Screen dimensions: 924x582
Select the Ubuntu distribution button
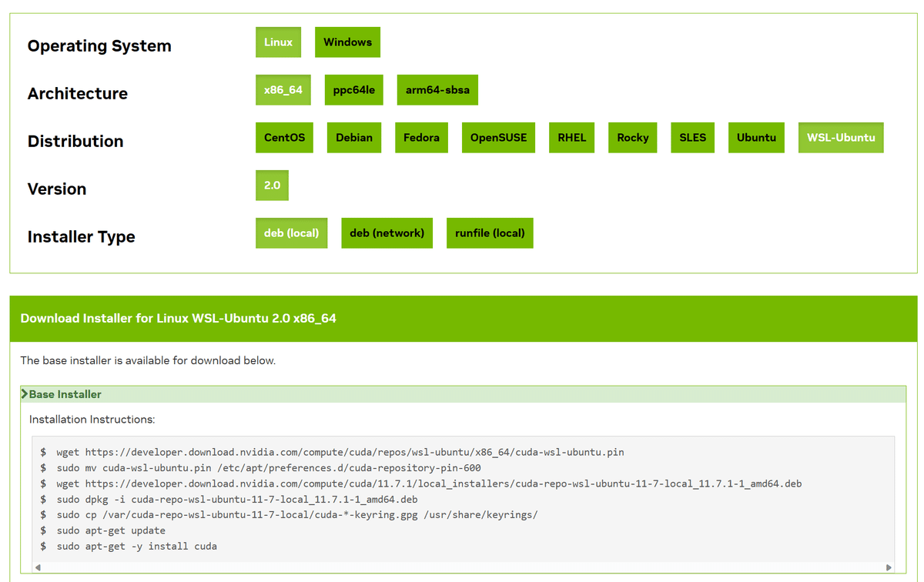pos(756,138)
